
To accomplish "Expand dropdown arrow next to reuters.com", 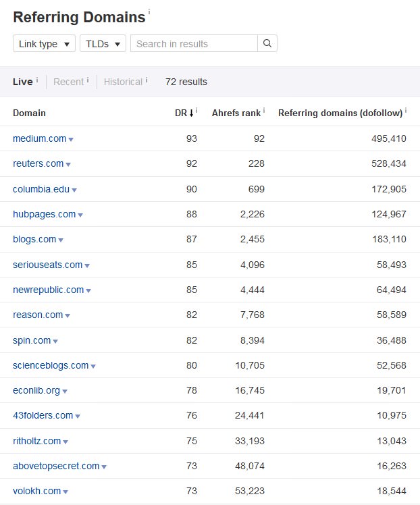I will 68,165.
